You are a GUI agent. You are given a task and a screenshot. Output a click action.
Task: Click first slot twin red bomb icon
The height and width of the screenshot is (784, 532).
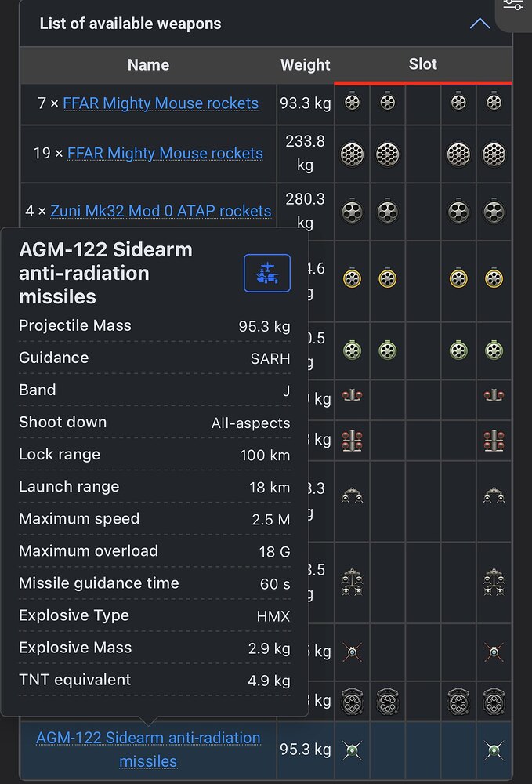coord(352,396)
